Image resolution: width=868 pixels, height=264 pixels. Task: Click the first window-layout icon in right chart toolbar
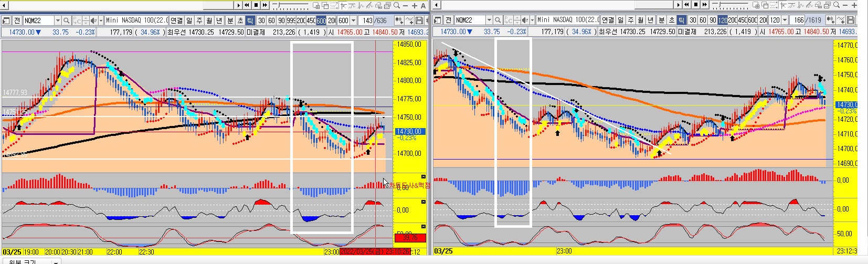click(x=756, y=5)
